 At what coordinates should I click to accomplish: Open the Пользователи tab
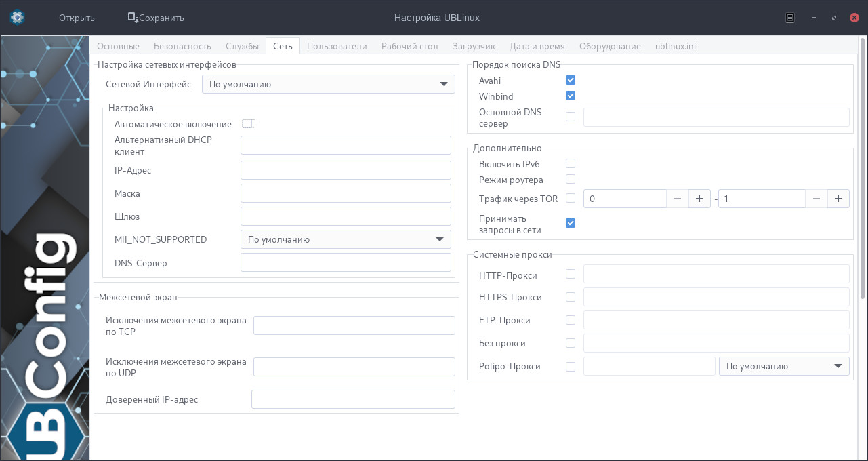337,46
